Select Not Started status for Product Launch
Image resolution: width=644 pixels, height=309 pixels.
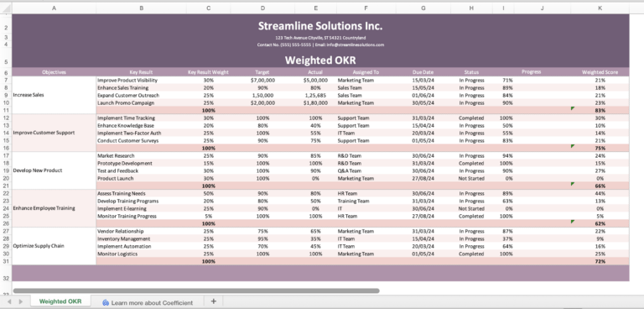coord(471,178)
